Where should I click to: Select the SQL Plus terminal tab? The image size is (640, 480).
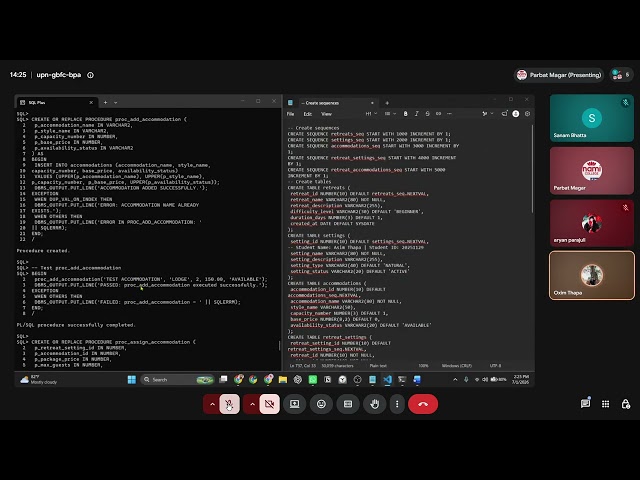point(56,102)
